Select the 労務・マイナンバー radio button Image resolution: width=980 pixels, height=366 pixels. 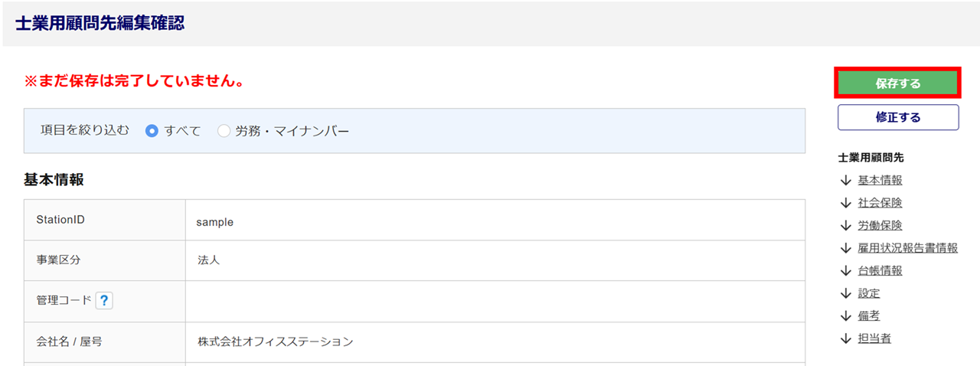(224, 131)
